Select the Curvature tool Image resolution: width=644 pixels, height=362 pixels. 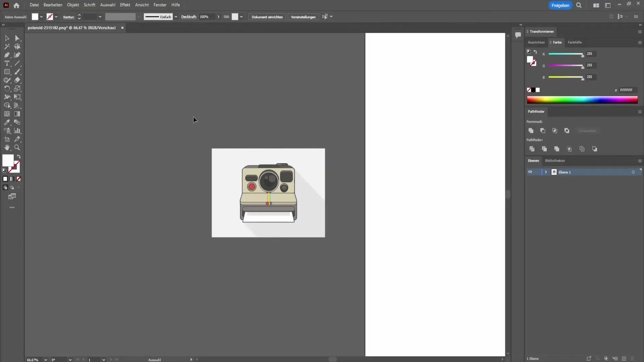pos(17,55)
